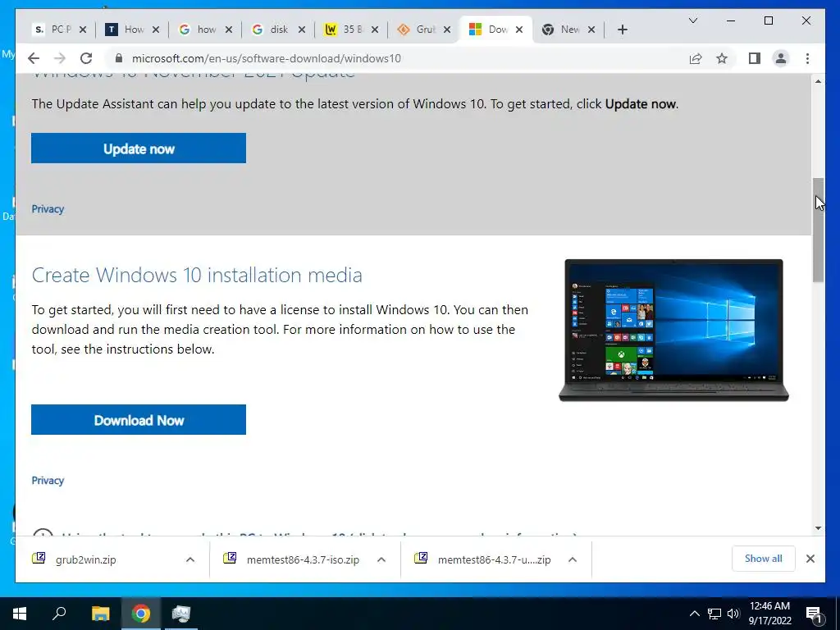The image size is (840, 630).
Task: Close the '35 B' tab
Action: pyautogui.click(x=374, y=30)
